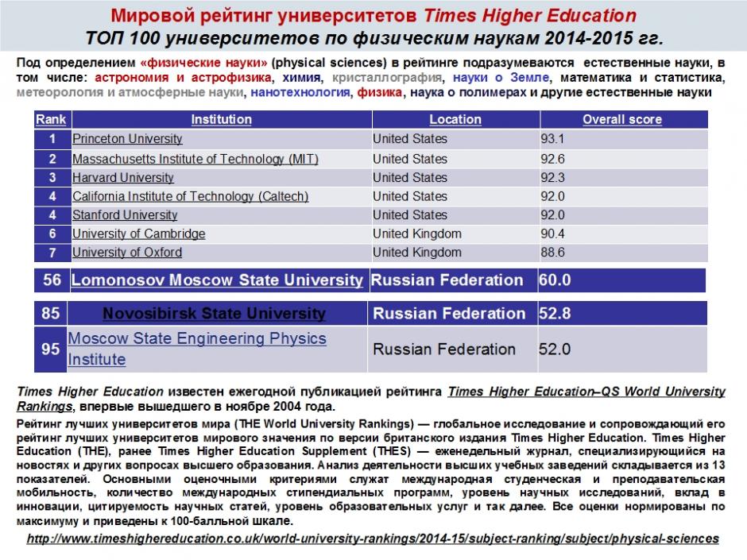Select the score 92.3 for Harvard

[x=552, y=178]
